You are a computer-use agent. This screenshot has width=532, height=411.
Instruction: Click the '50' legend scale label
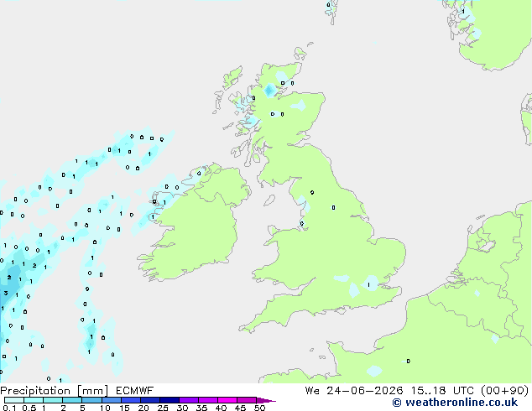pyautogui.click(x=259, y=408)
